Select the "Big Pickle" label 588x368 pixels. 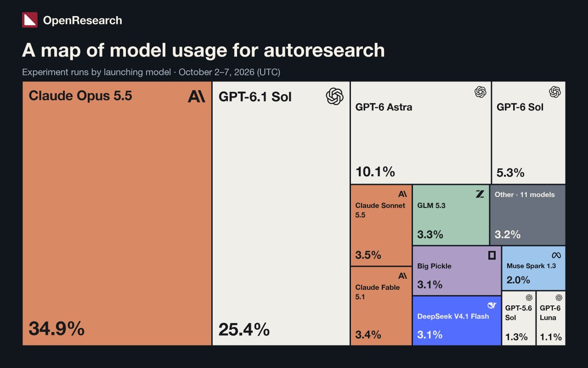point(434,266)
